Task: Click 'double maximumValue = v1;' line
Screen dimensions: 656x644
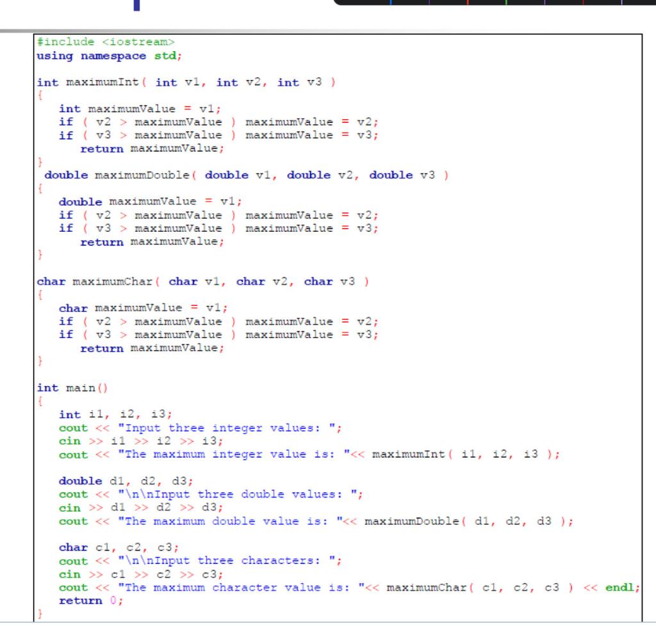Action: point(150,202)
